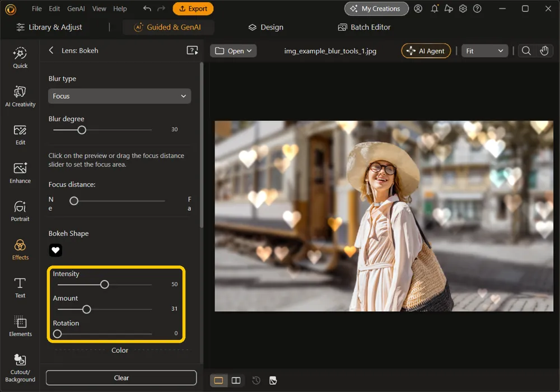The image size is (560, 392).
Task: Open the history panel icon
Action: coord(256,380)
